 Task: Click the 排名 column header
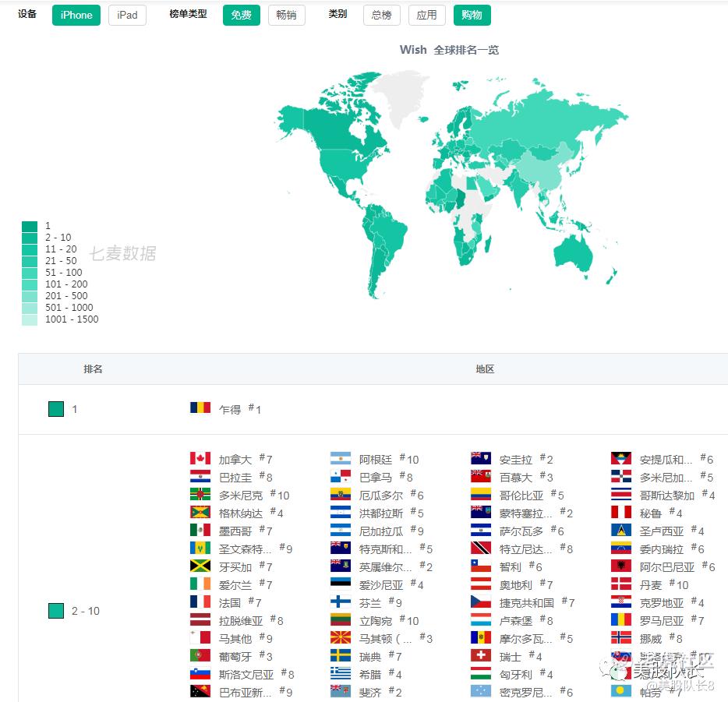coord(93,369)
